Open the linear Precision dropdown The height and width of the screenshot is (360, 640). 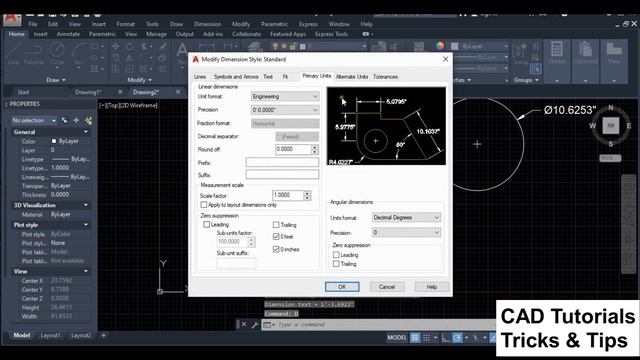[x=285, y=110]
